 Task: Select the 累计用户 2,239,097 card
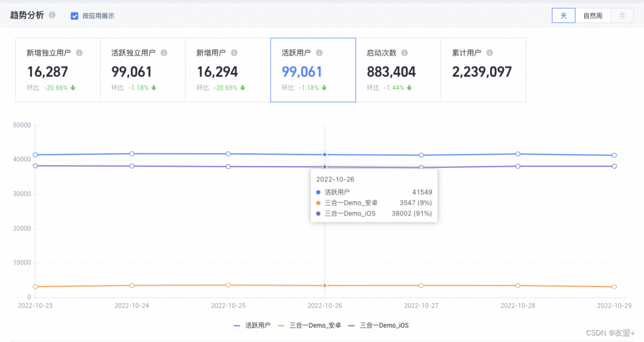tap(484, 70)
